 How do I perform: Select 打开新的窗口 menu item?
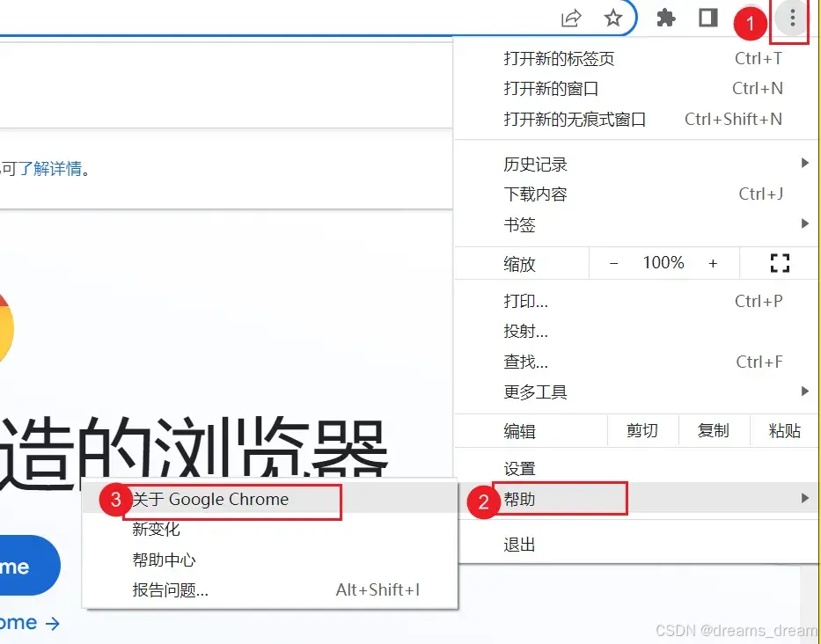(x=637, y=89)
